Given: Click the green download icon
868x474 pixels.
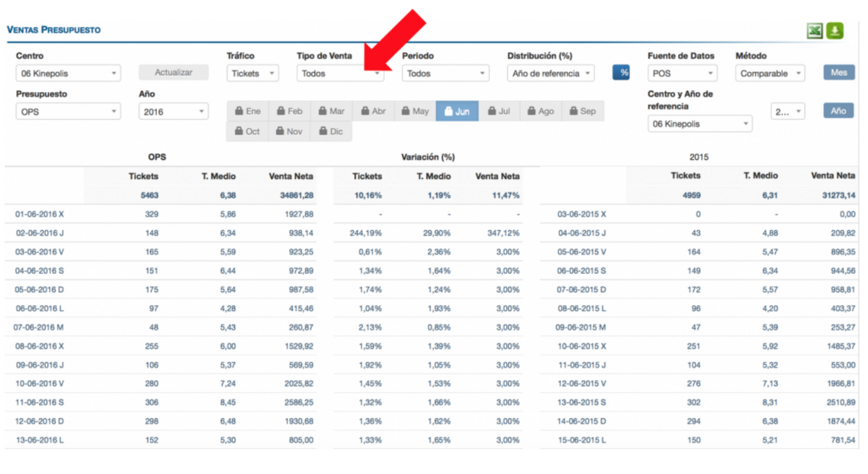Looking at the screenshot, I should [x=835, y=31].
